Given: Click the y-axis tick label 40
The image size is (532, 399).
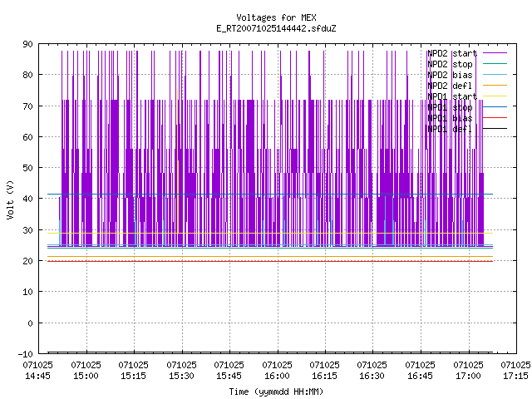Looking at the screenshot, I should coord(27,199).
